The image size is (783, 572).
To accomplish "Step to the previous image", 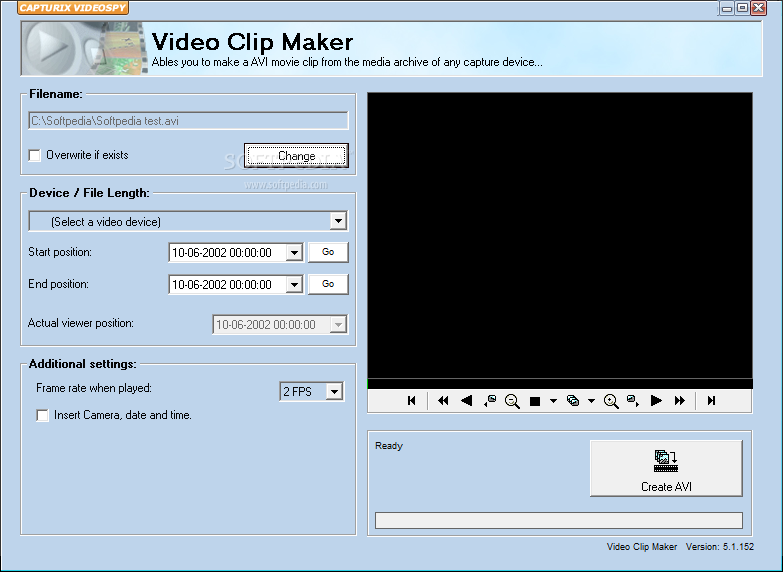I will click(490, 401).
